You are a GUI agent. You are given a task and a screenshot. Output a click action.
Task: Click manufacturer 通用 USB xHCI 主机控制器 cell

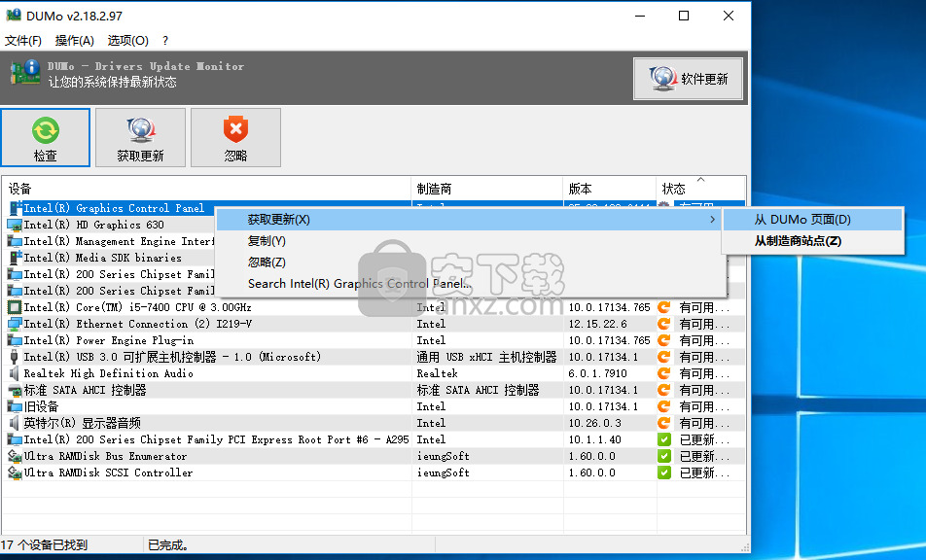(486, 357)
